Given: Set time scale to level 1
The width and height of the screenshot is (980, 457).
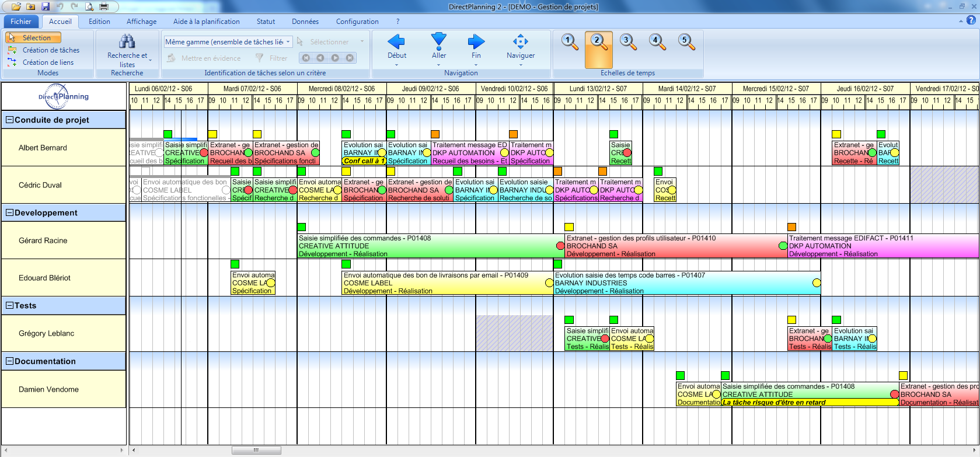Looking at the screenshot, I should coord(570,42).
